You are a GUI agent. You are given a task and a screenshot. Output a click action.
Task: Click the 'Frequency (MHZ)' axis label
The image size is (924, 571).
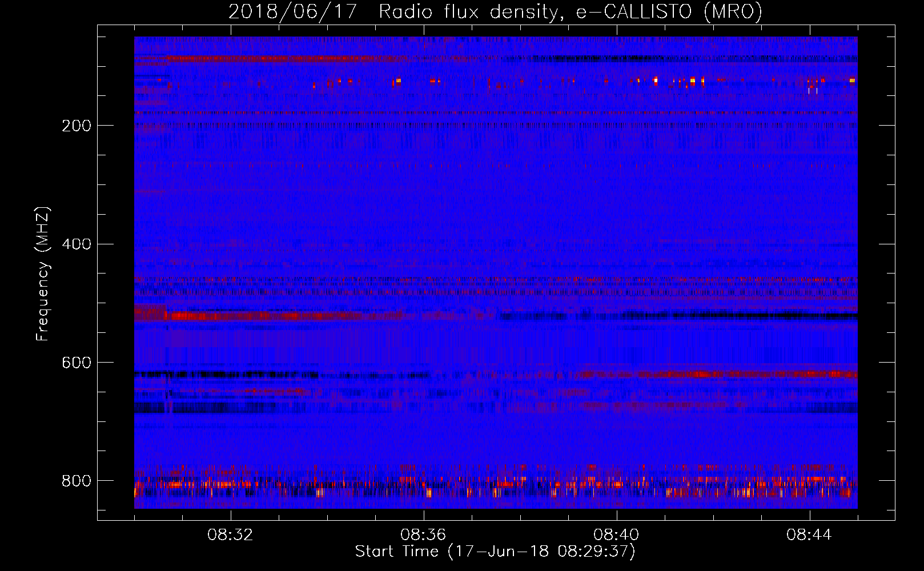click(x=43, y=274)
